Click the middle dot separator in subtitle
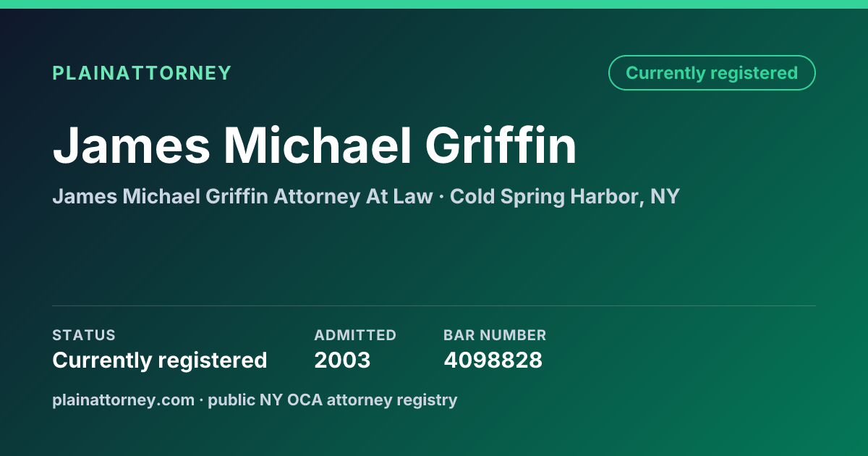868x456 pixels. (441, 197)
